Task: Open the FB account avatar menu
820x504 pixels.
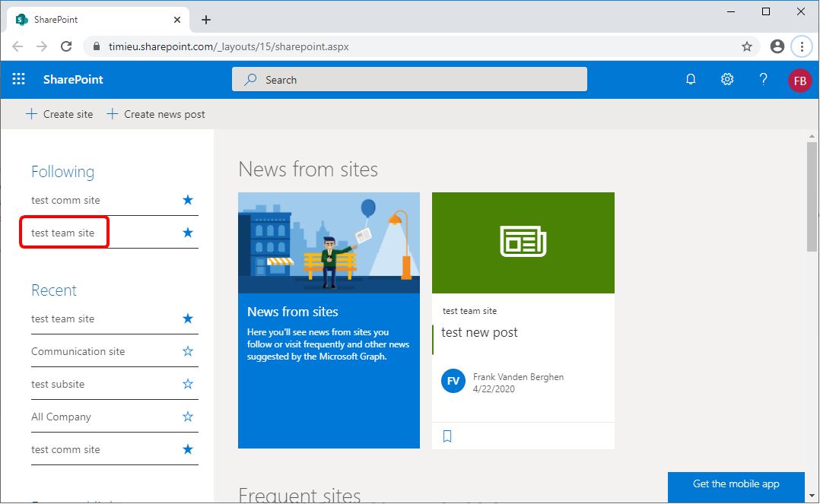Action: click(799, 81)
